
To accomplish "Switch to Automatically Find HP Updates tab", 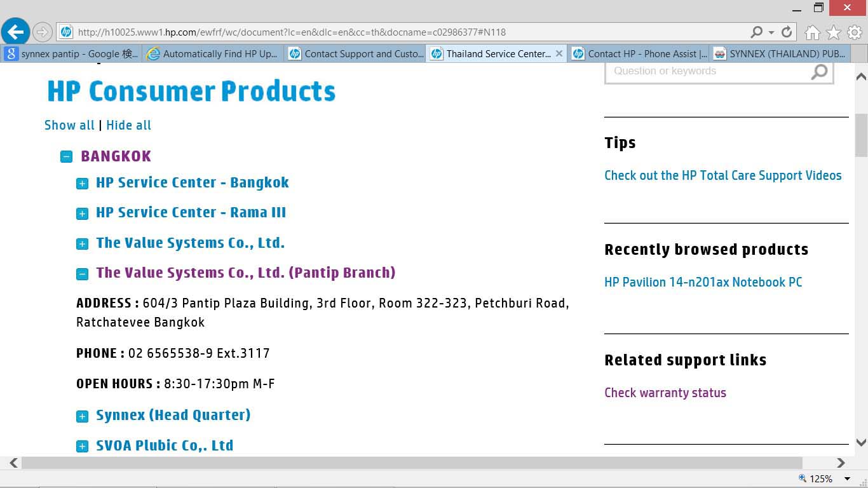I will tap(214, 54).
